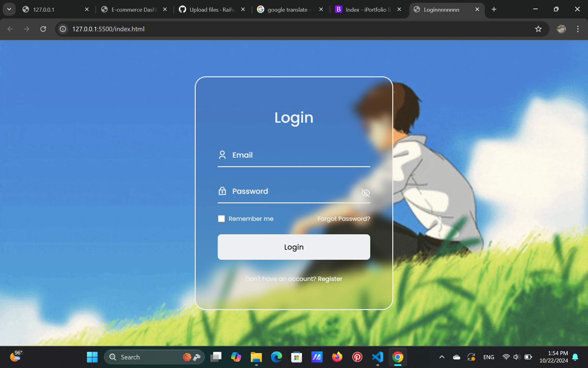Toggle password visibility with the eye icon

(x=365, y=193)
